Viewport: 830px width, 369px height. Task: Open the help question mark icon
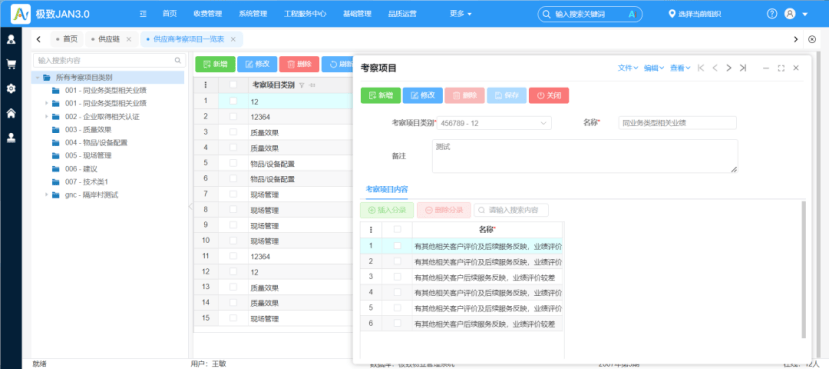click(x=772, y=14)
